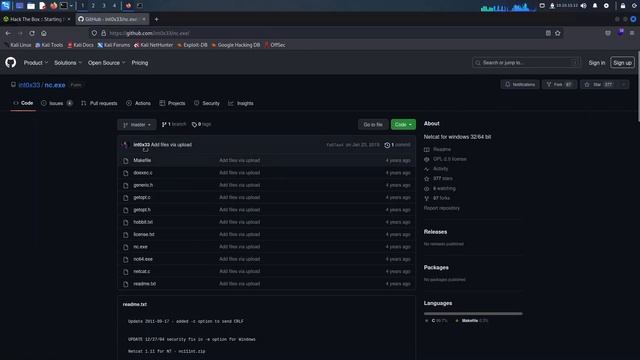This screenshot has width=640, height=360.
Task: Open nc64.exe file
Action: [x=143, y=259]
